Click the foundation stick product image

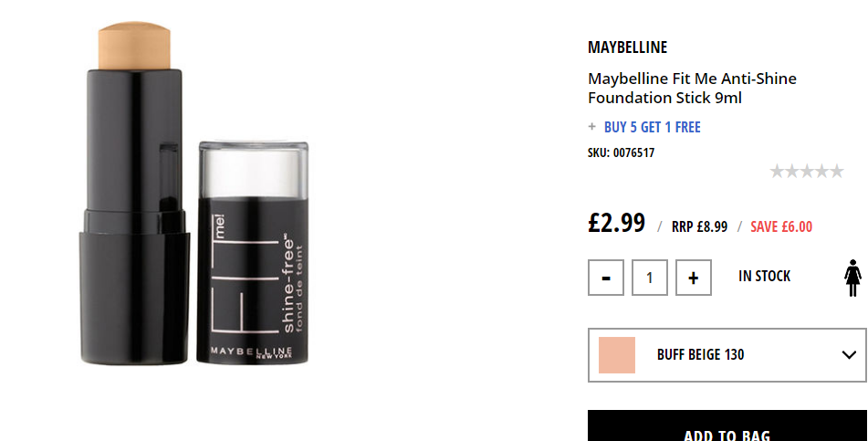(134, 194)
